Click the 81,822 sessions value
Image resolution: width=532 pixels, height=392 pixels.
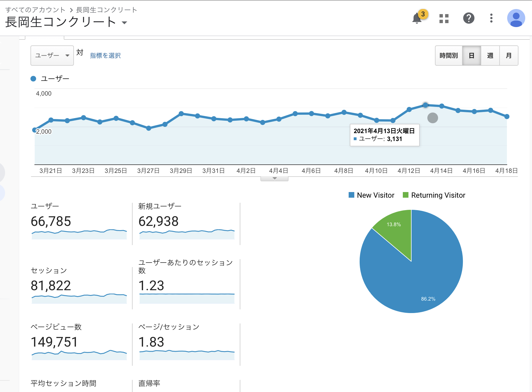[51, 286]
